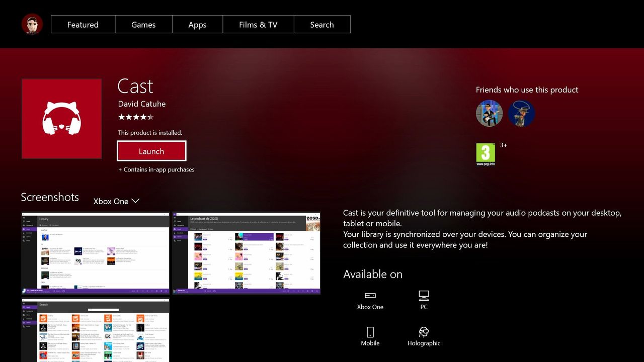Screen dimensions: 644x362
Task: Click the 'Contains in-app purchases' text
Action: [156, 169]
